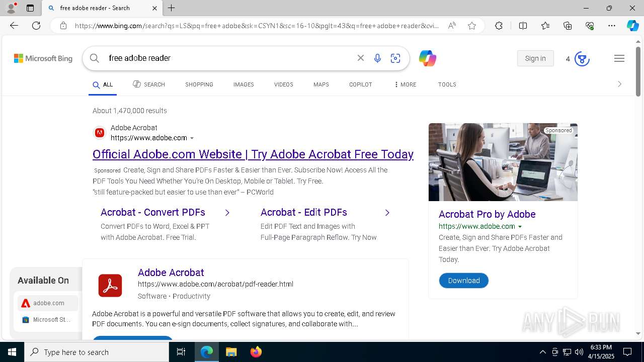This screenshot has width=644, height=362.
Task: Expand dropdown beside sidebar adobe.com URL
Action: pos(520,227)
